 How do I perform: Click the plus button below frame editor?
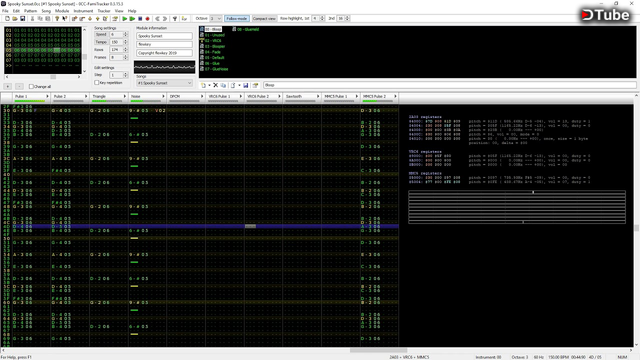pos(8,87)
